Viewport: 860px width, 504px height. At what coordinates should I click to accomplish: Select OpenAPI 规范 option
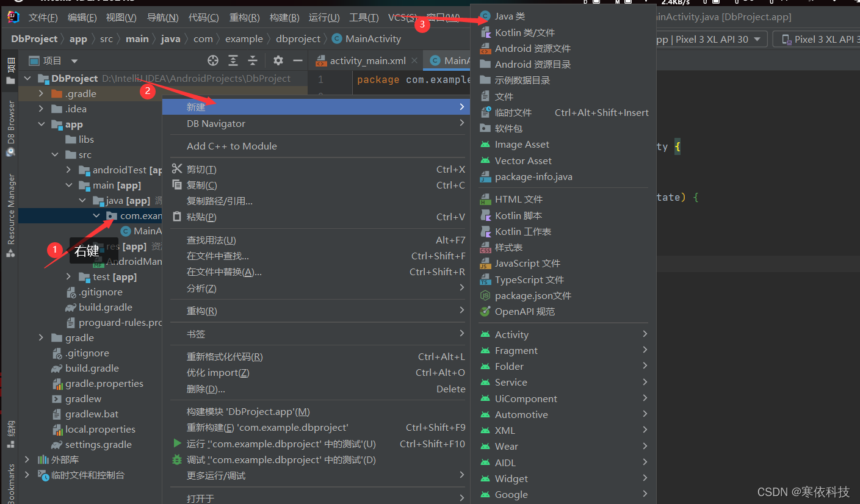562,311
